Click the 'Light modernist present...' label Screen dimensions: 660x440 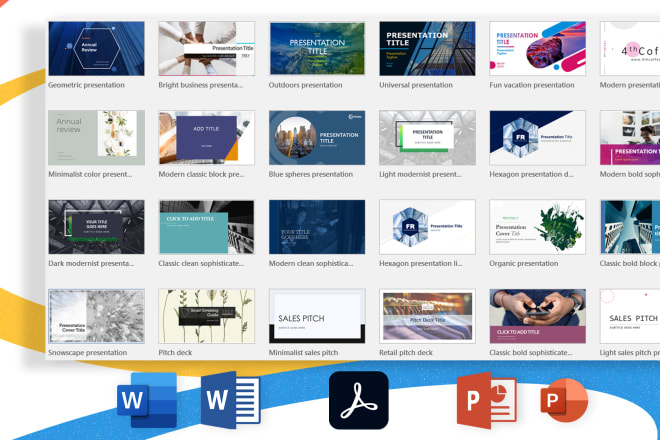click(420, 174)
